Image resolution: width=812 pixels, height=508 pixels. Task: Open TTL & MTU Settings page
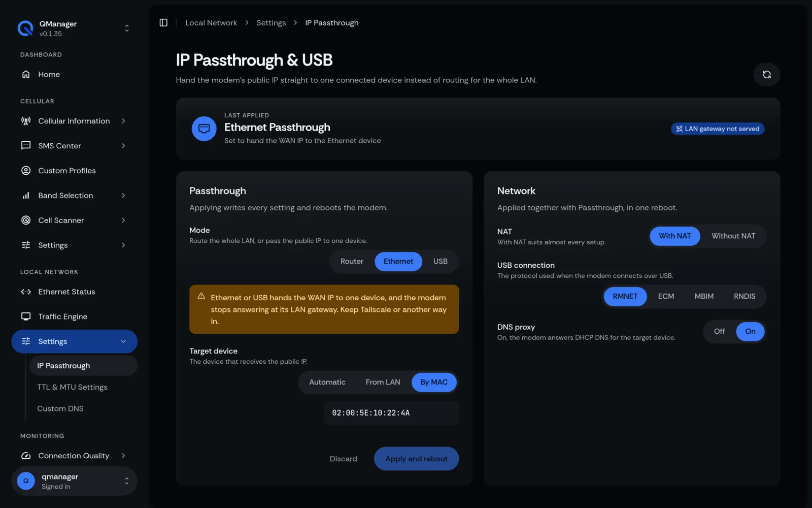click(72, 387)
